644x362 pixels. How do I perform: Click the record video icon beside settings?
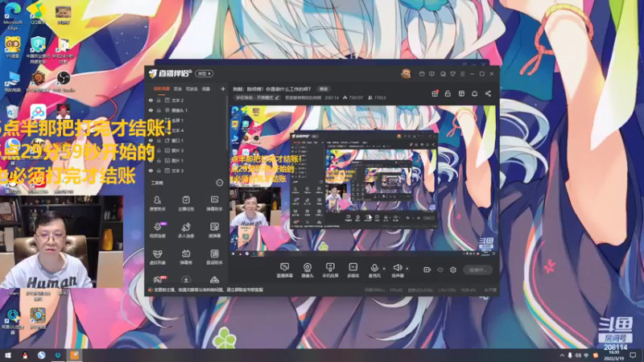pos(427,269)
